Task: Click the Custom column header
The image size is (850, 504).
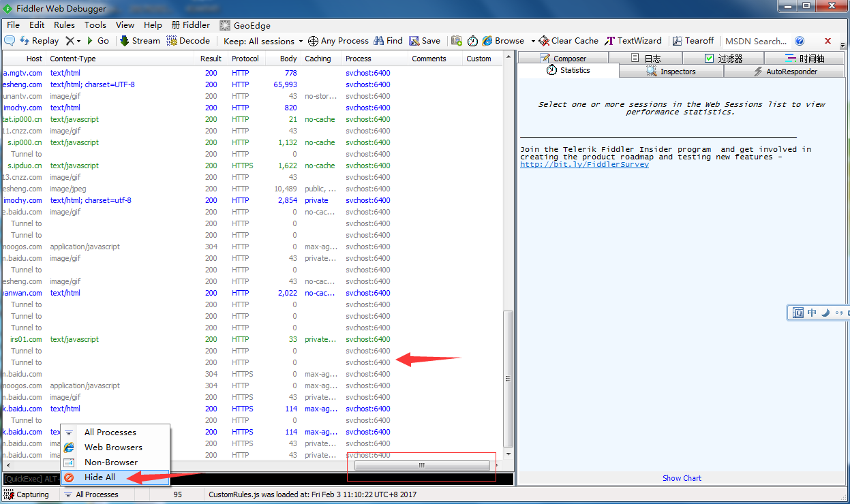Action: pyautogui.click(x=483, y=59)
